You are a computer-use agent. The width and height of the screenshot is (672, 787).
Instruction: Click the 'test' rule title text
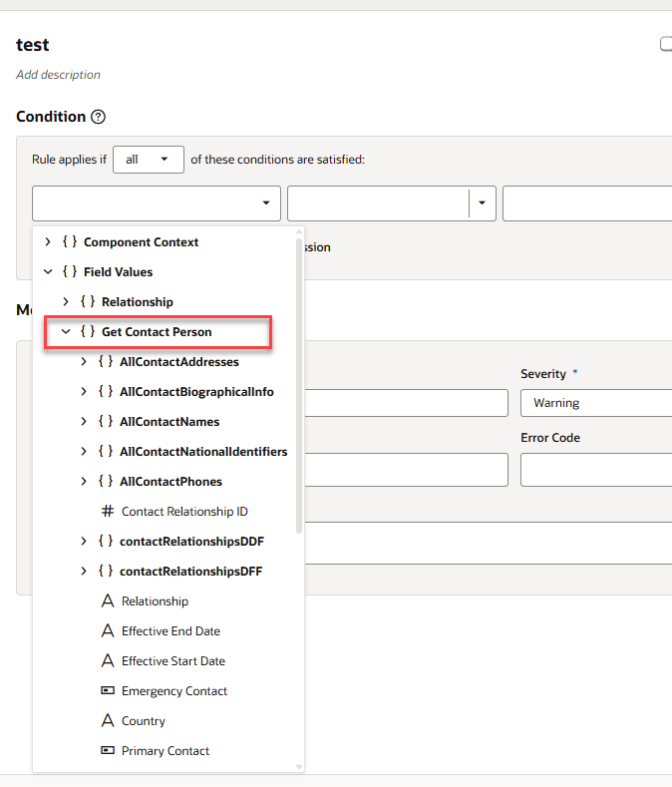click(33, 45)
